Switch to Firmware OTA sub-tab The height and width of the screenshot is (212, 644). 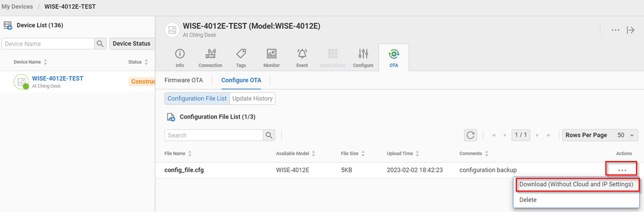[184, 80]
